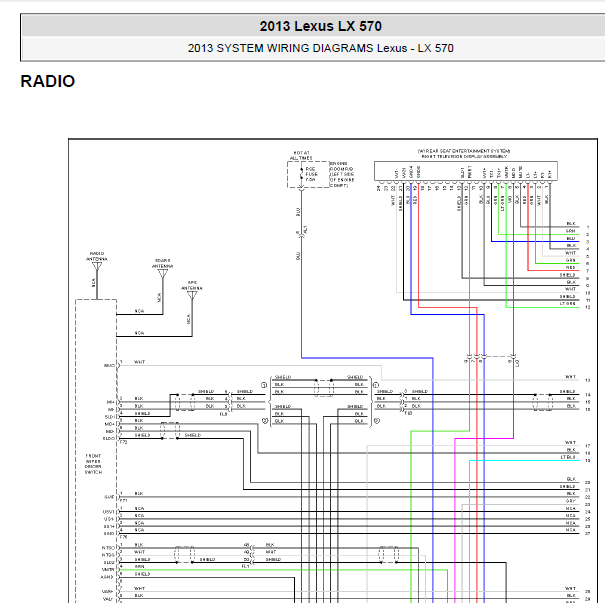Screen dimensions: 605x603
Task: Click the "GRN" label on pin 4 wire
Action: [x=139, y=566]
